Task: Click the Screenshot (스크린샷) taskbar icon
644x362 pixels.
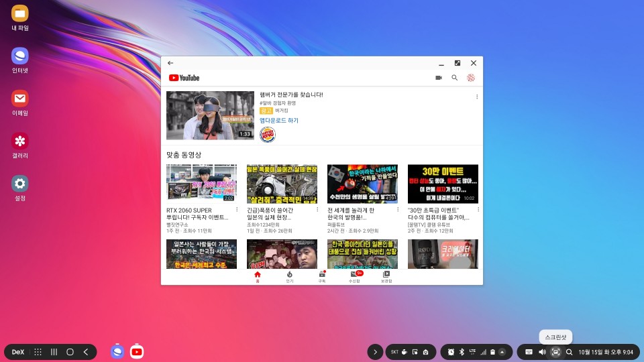Action: [x=555, y=352]
